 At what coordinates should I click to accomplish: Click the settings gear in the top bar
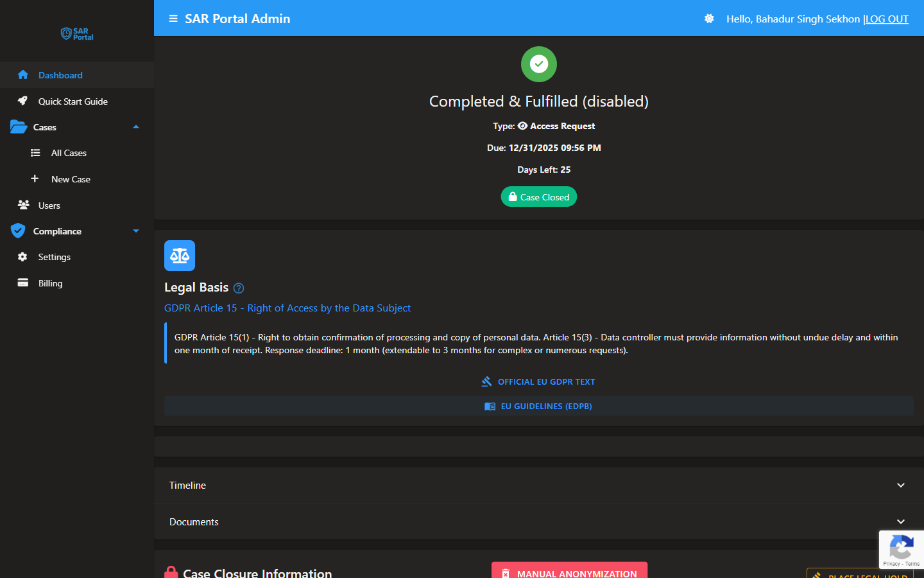point(709,19)
